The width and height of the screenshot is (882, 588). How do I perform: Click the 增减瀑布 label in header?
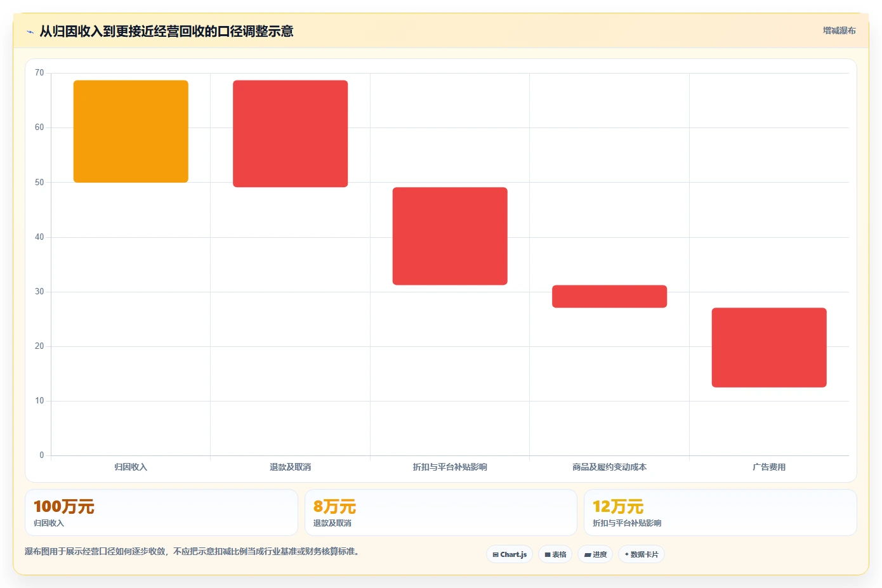coord(839,30)
